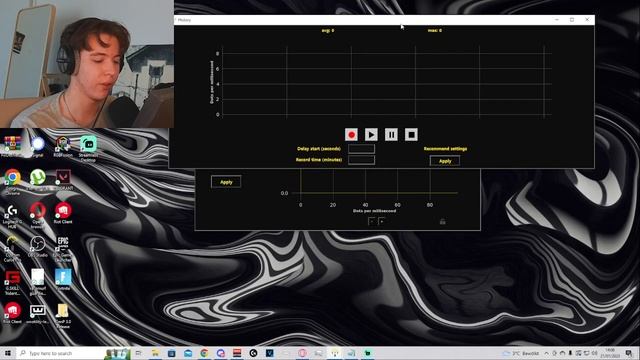Close the History window

click(x=587, y=20)
